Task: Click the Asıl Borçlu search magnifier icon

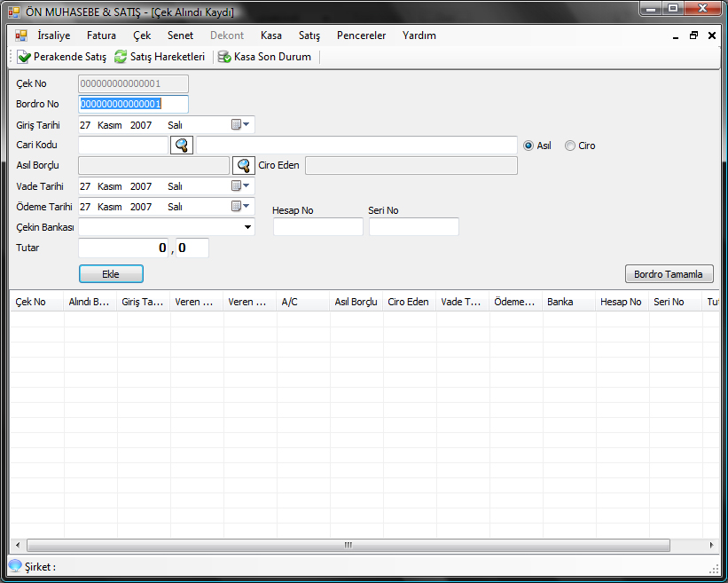Action: pos(243,165)
